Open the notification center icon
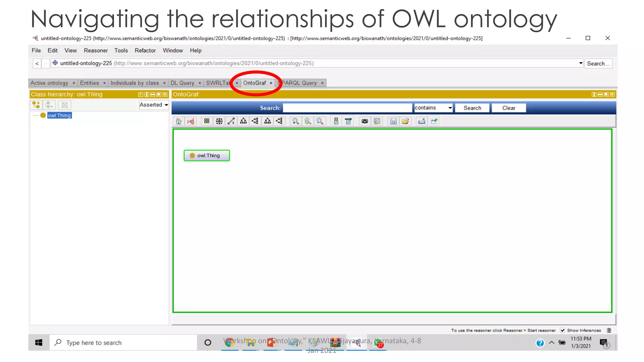This screenshot has height=362, width=644. pos(604,343)
